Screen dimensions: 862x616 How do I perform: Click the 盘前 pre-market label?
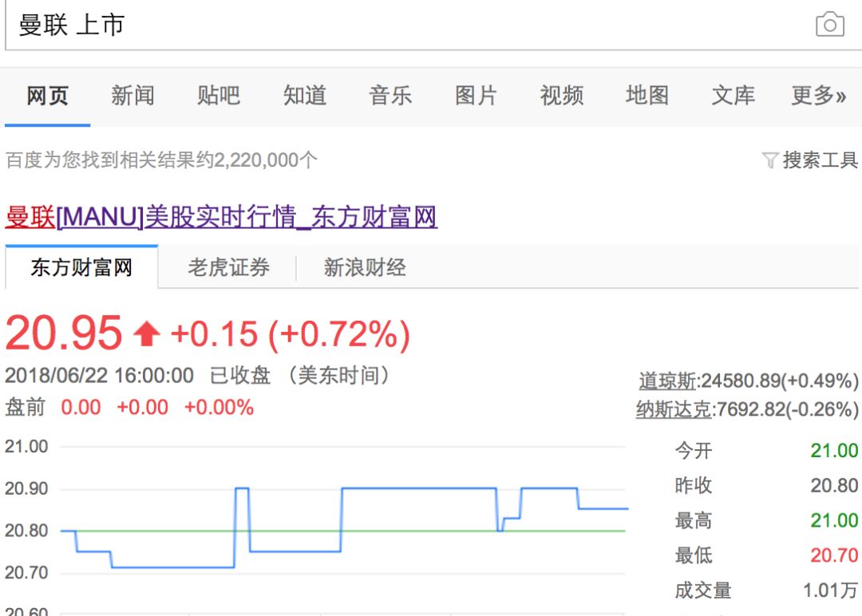(x=26, y=408)
